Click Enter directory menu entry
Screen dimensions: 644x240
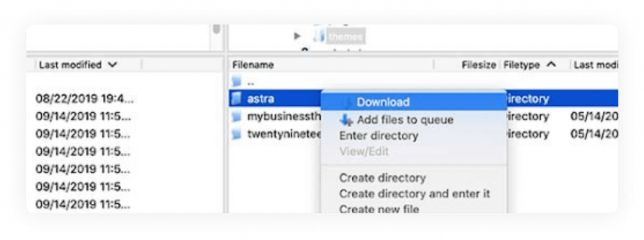click(379, 136)
